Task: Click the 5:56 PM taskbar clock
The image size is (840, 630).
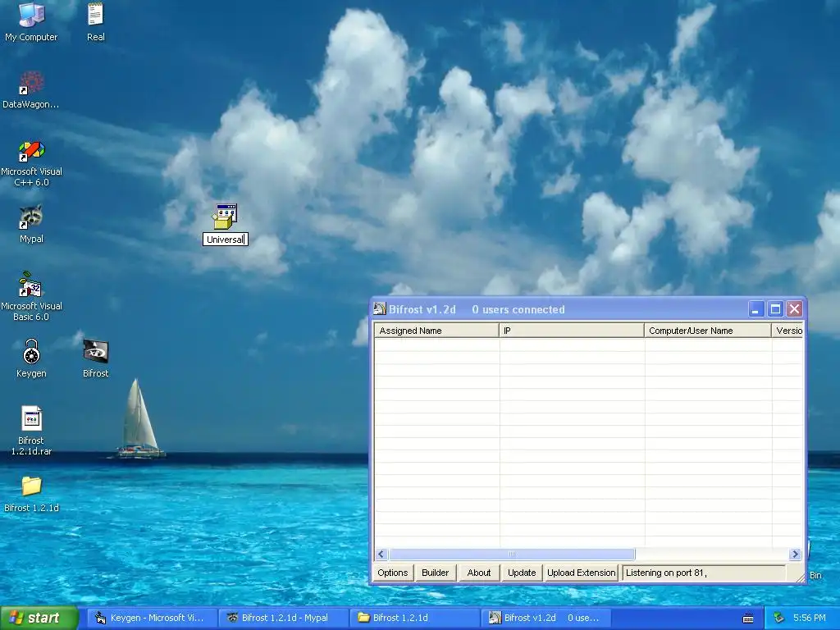Action: tap(810, 618)
